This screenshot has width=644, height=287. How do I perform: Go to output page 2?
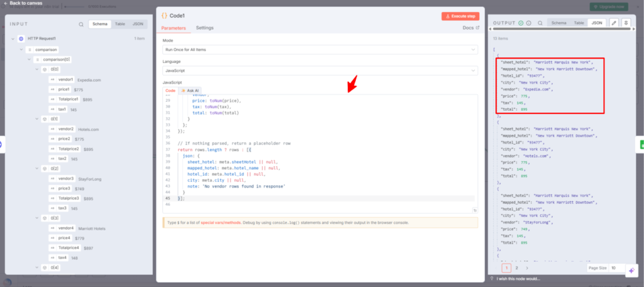(517, 267)
